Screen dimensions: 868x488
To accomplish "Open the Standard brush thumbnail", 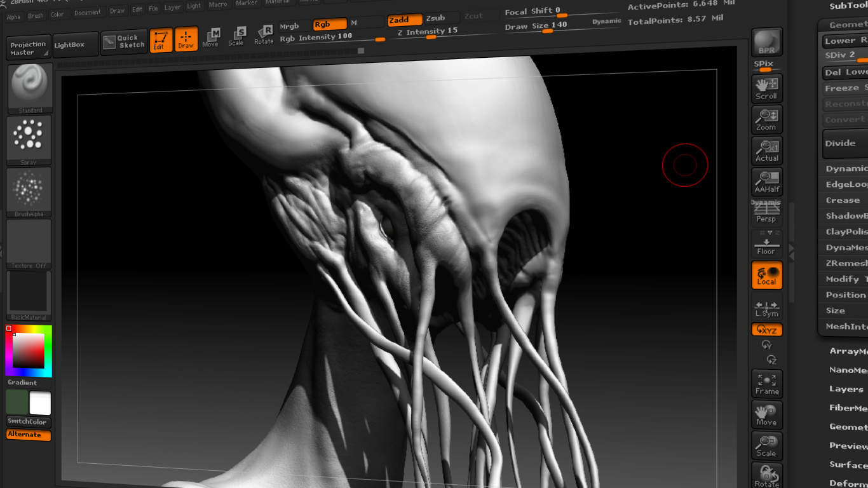I will coord(29,89).
